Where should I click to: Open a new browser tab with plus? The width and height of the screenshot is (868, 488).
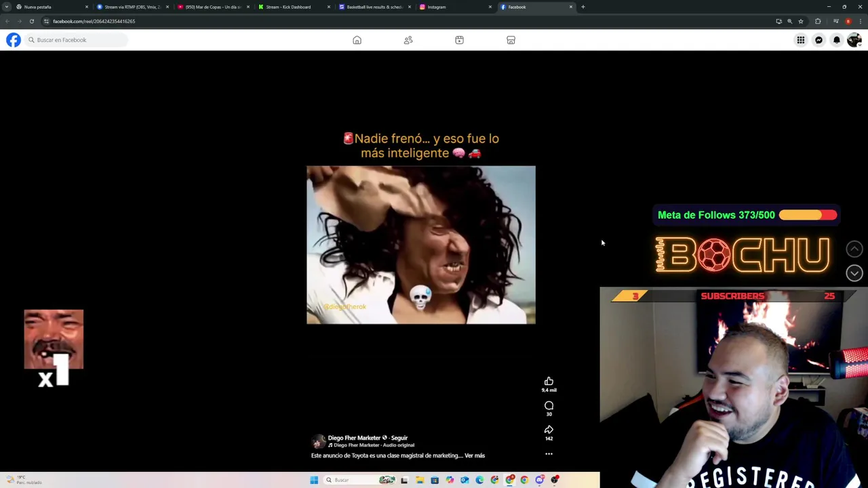[583, 7]
